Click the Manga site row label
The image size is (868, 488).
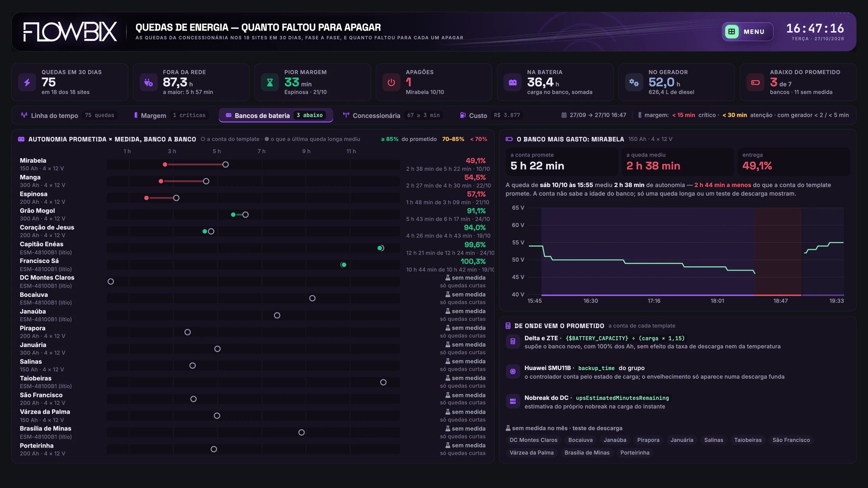(30, 177)
